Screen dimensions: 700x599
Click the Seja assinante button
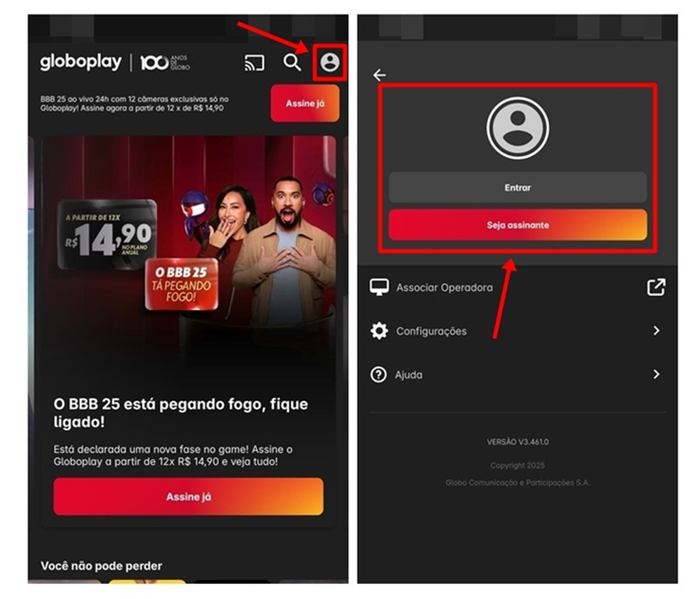point(517,225)
